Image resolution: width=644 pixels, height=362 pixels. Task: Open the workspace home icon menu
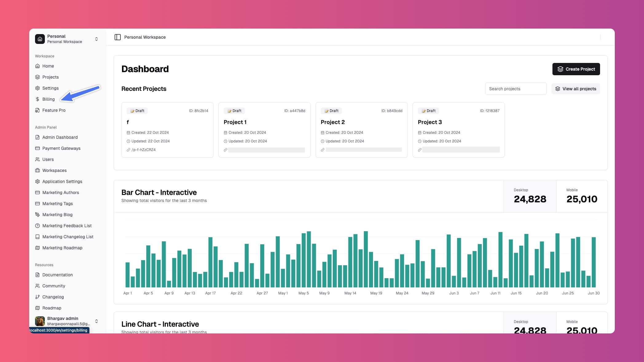[x=40, y=39]
